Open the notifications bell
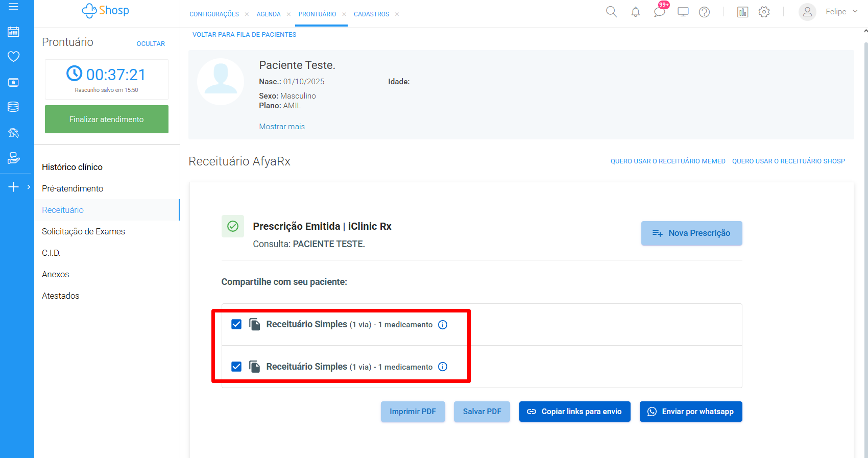 click(x=635, y=12)
